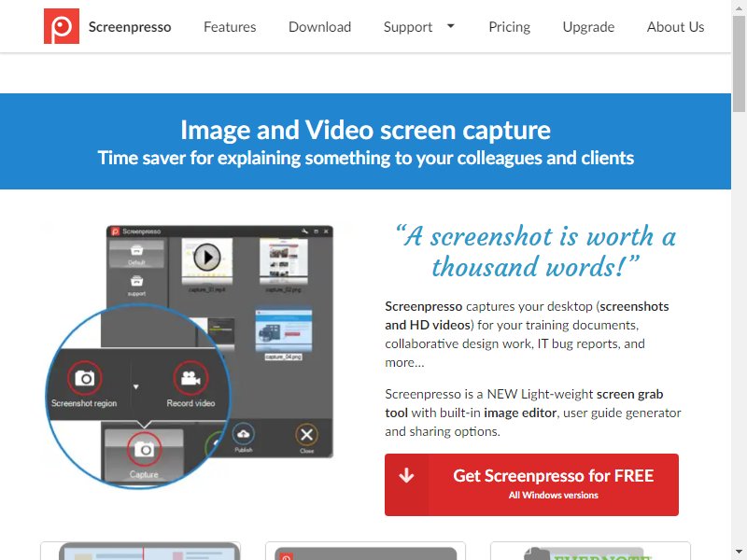Click the Capture camera icon
747x560 pixels.
(144, 449)
